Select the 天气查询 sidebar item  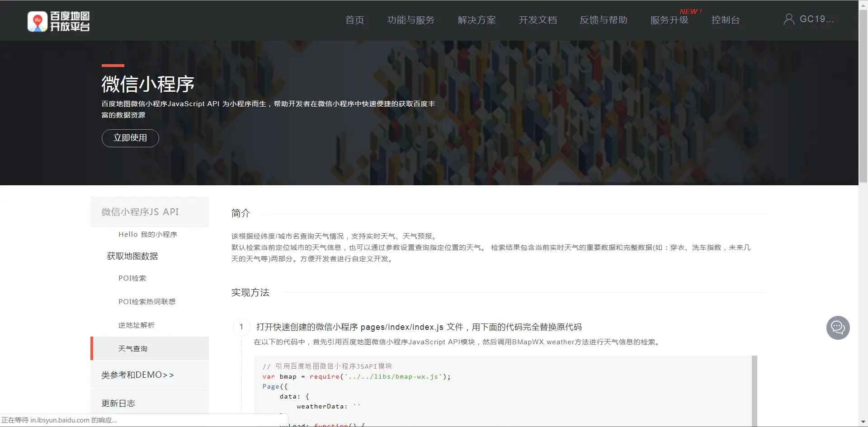pos(150,348)
